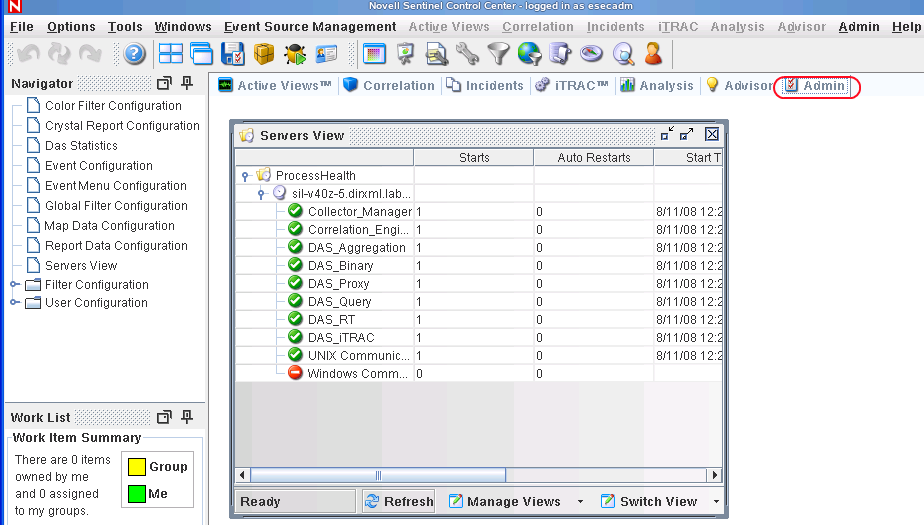Click the Starts column header
The width and height of the screenshot is (924, 525).
tap(474, 157)
